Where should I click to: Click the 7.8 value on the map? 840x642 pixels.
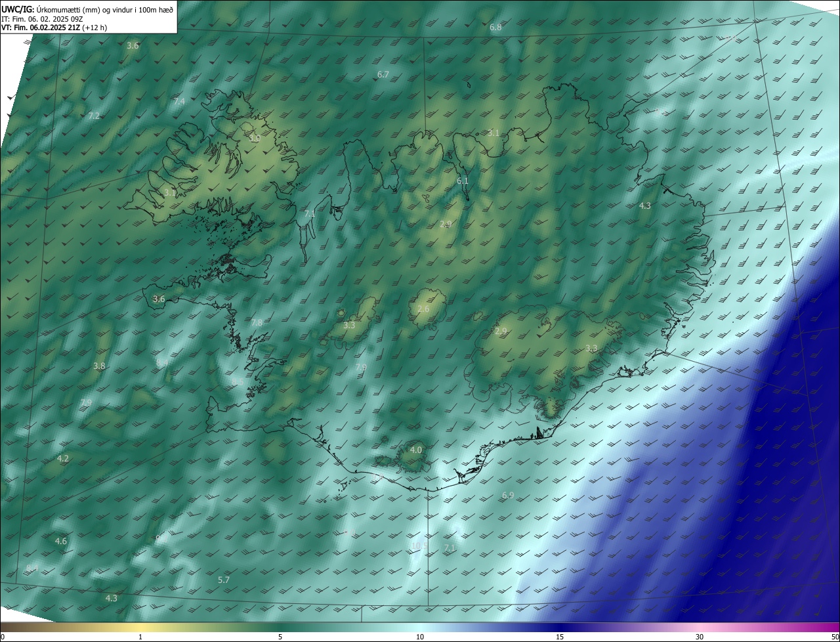click(257, 322)
